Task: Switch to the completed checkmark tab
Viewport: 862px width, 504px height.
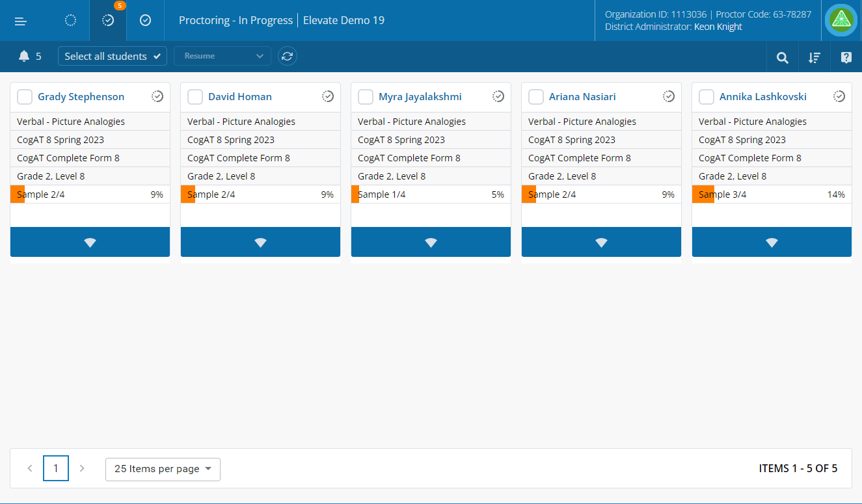Action: [146, 20]
